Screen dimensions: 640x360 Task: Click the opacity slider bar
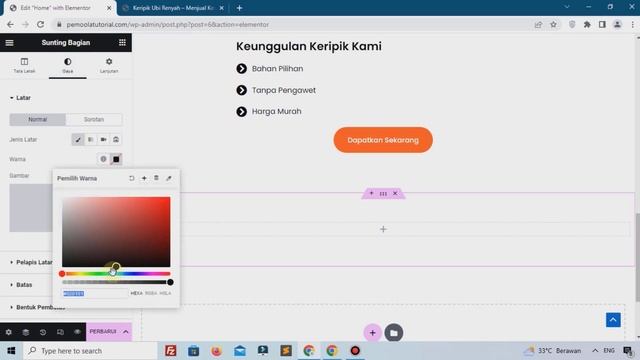tap(116, 282)
